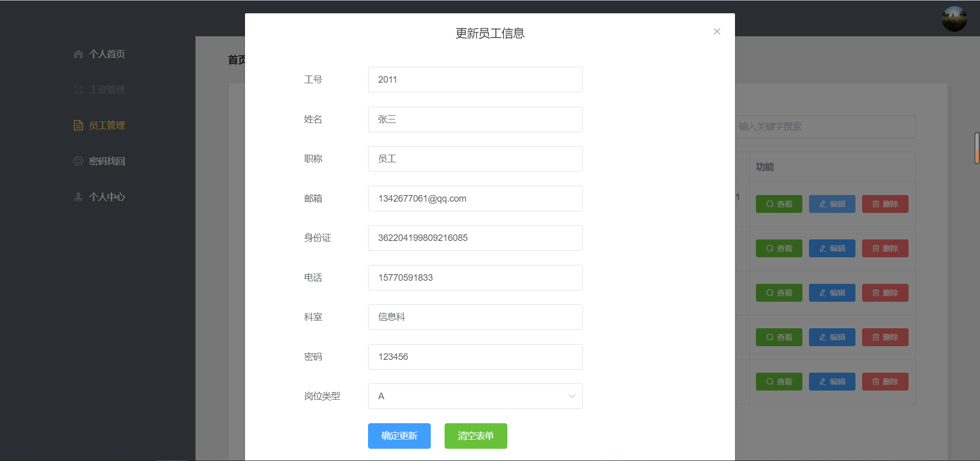The width and height of the screenshot is (980, 461).
Task: Click the 科室 input field with 信息科
Action: pos(475,317)
